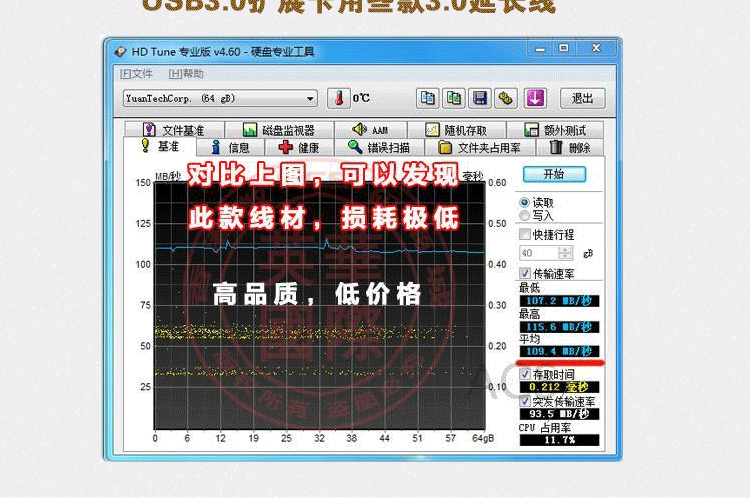Open the [F]文件 menu
This screenshot has height=498, width=750.
136,74
